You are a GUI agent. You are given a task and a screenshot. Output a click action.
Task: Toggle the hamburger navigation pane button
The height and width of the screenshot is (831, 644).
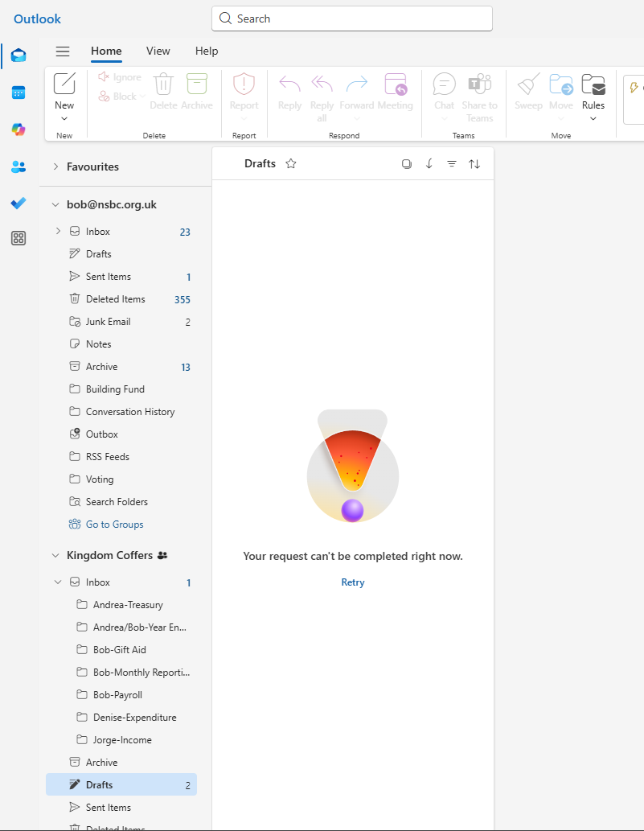click(63, 51)
